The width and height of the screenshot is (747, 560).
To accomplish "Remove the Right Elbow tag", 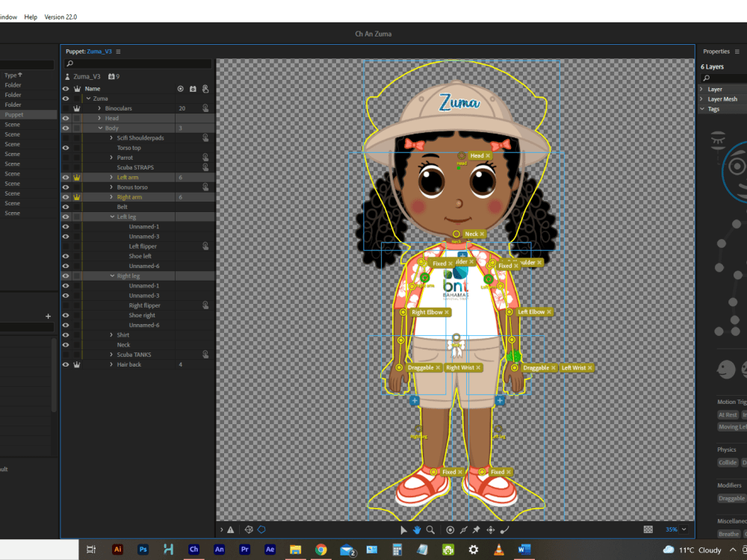I will click(x=447, y=312).
